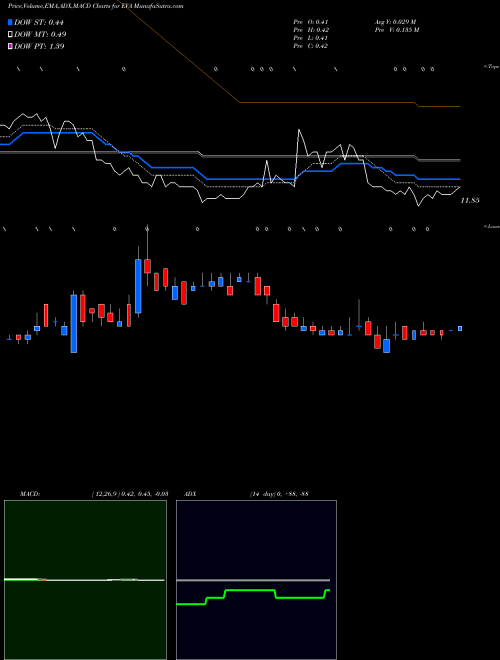Click the 'Pre V: 0.135 M' volume text
Image resolution: width=500 pixels, height=660 pixels.
pos(397,30)
